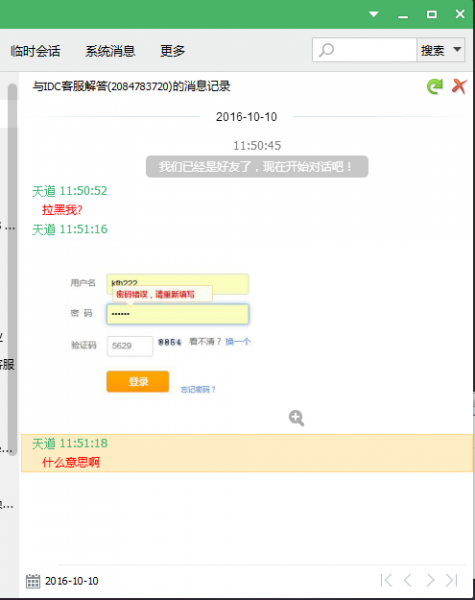
Task: Click the 11:50:45 timestamp
Action: (x=257, y=145)
